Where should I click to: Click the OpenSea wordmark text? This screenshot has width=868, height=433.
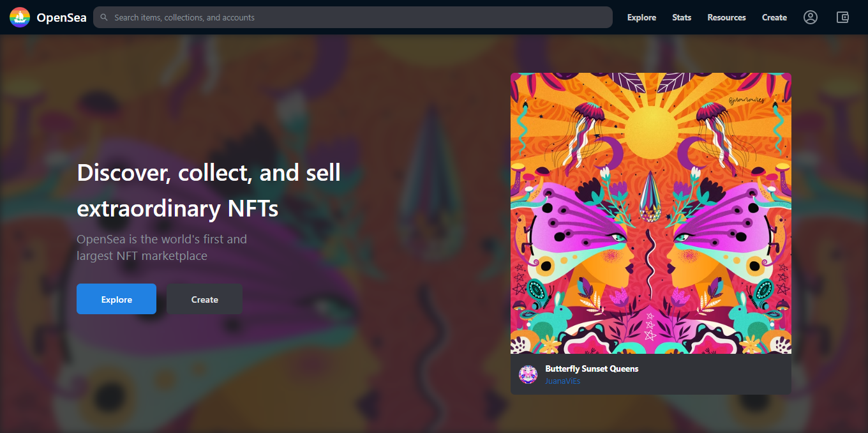pyautogui.click(x=61, y=17)
